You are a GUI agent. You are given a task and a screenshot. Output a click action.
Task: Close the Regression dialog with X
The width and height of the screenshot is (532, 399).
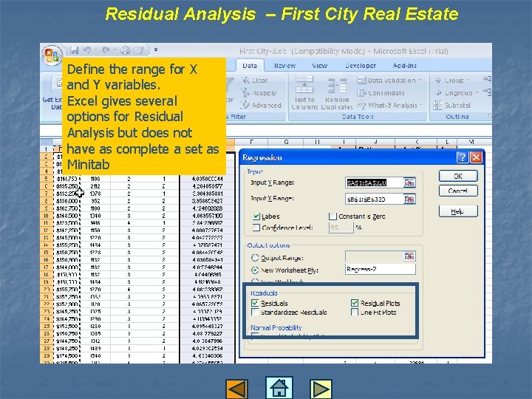click(476, 157)
